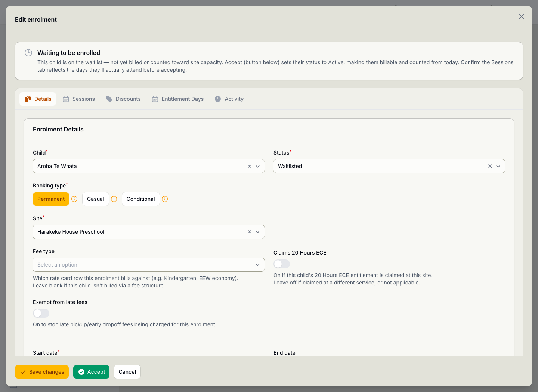Toggle Claims 20 Hours ECE switch
Screen dimensions: 538x392
point(282,264)
